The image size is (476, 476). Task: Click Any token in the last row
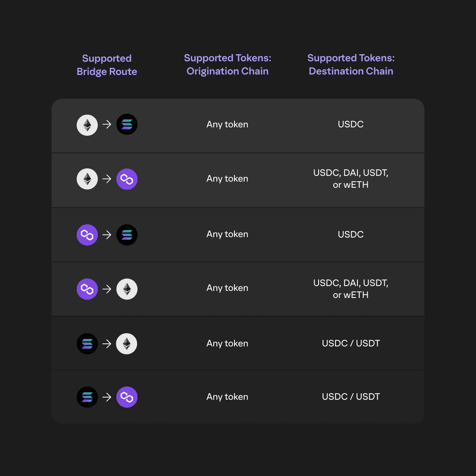pos(227,397)
